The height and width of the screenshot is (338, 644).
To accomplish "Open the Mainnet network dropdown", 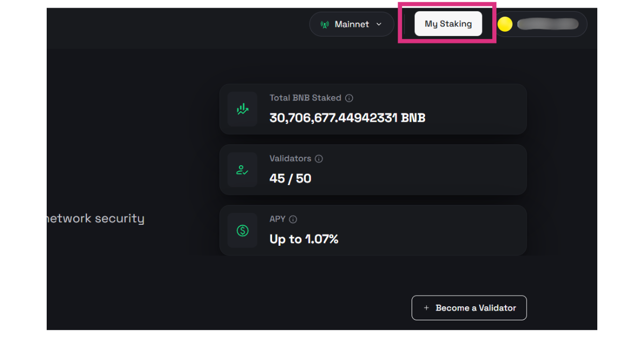I will (352, 24).
